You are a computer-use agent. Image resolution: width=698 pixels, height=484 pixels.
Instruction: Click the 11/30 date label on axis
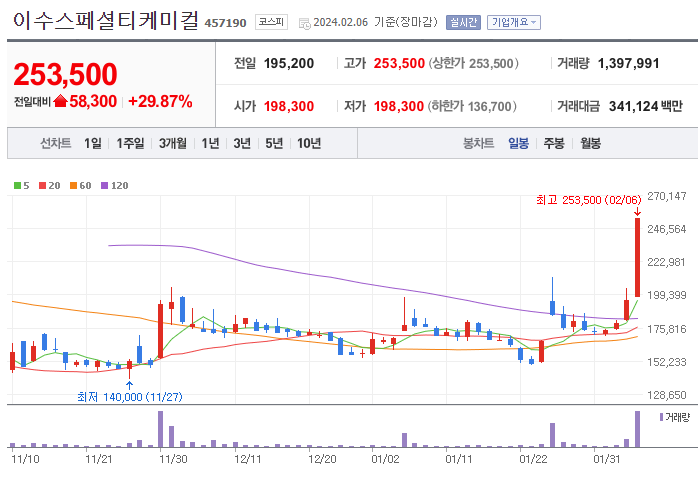click(173, 459)
